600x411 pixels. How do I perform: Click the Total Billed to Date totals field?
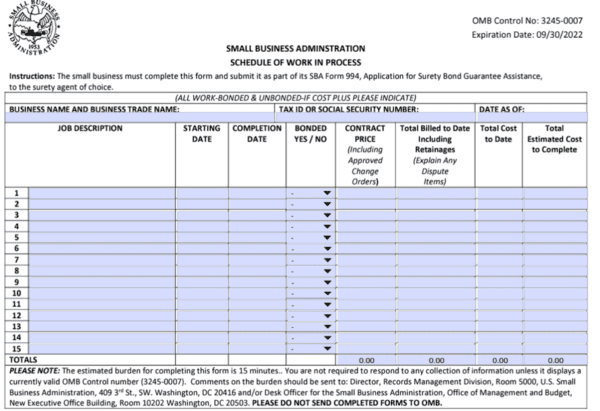436,360
